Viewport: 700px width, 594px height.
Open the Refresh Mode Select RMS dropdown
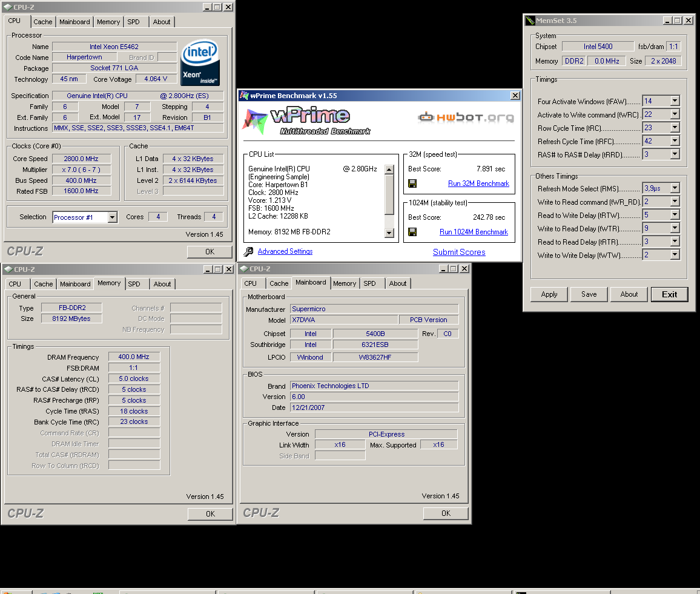pos(675,188)
